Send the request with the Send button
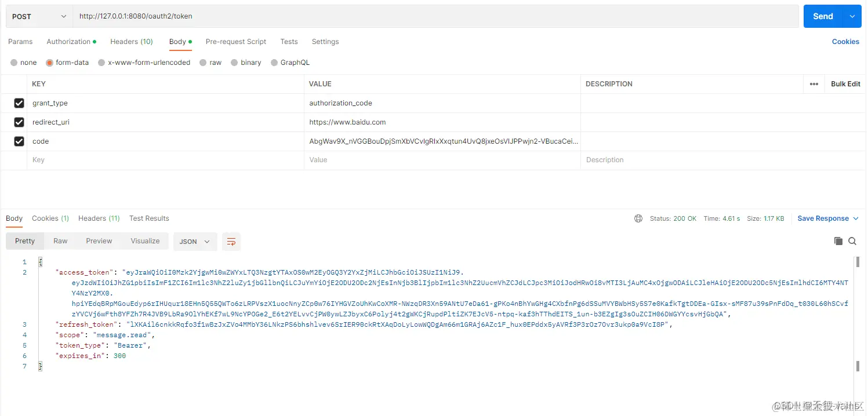Screen dimensions: 868x416 [823, 16]
